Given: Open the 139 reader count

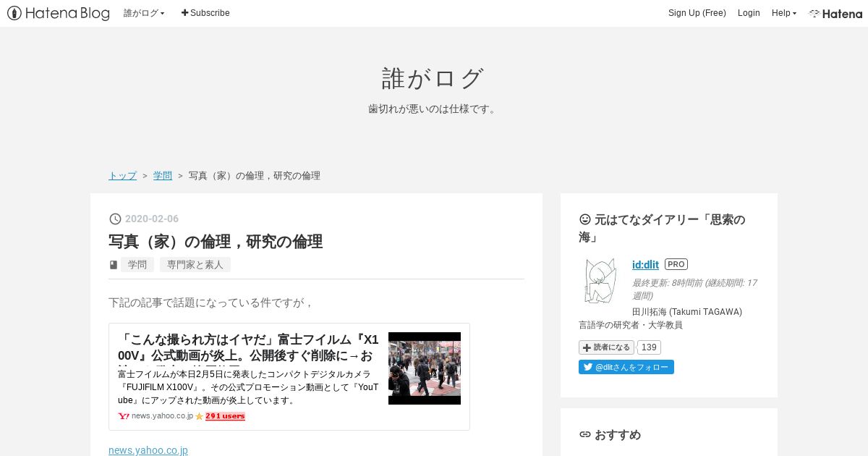Looking at the screenshot, I should [649, 347].
